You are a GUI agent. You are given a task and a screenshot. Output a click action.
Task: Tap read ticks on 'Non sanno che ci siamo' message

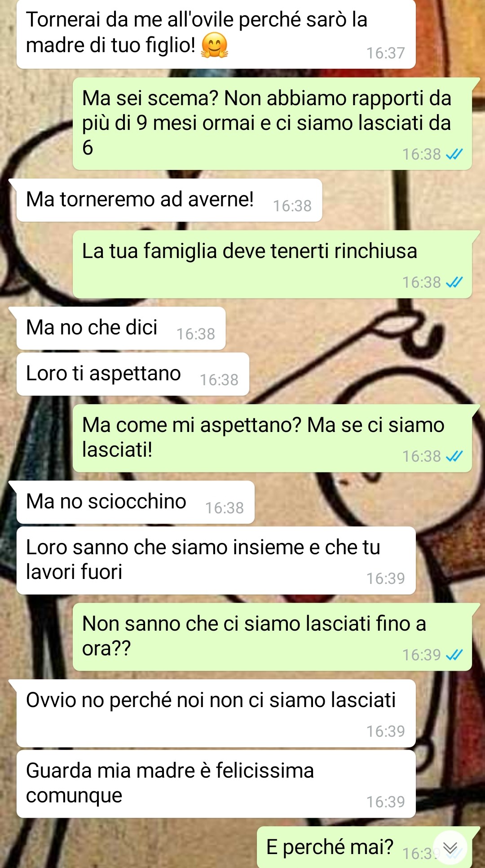click(454, 655)
